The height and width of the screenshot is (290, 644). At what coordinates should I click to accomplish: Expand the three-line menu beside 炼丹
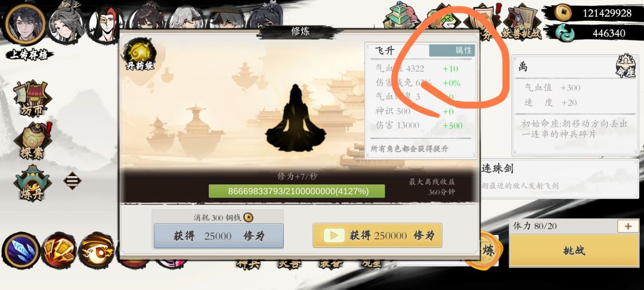[72, 180]
